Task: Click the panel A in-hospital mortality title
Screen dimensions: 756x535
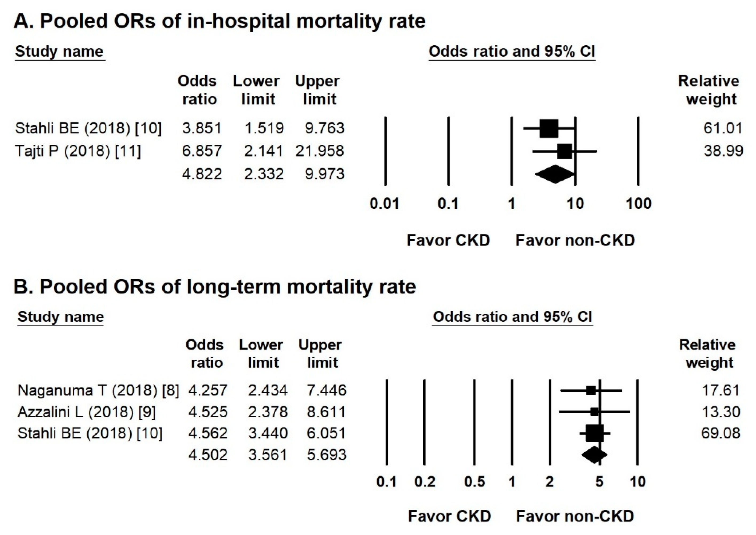Action: pyautogui.click(x=219, y=21)
